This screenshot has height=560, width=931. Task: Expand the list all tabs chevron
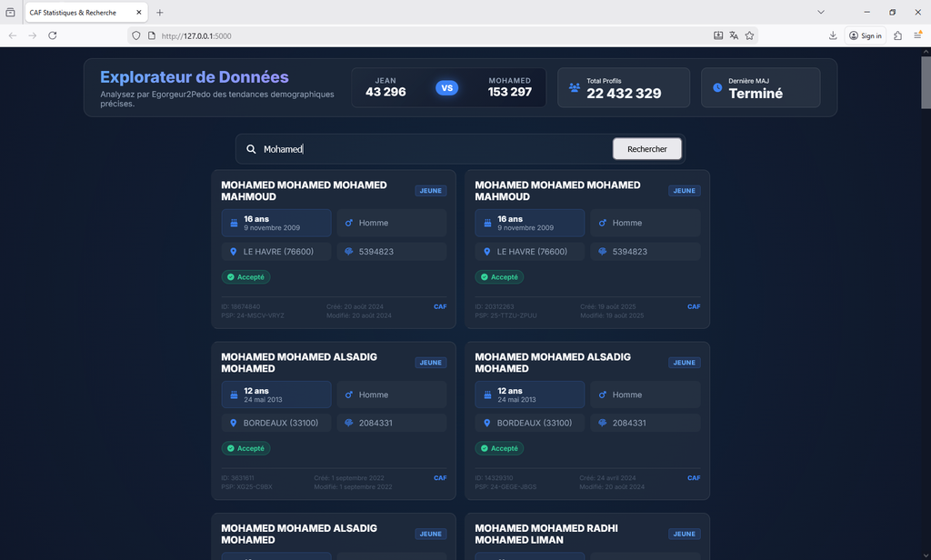(820, 12)
